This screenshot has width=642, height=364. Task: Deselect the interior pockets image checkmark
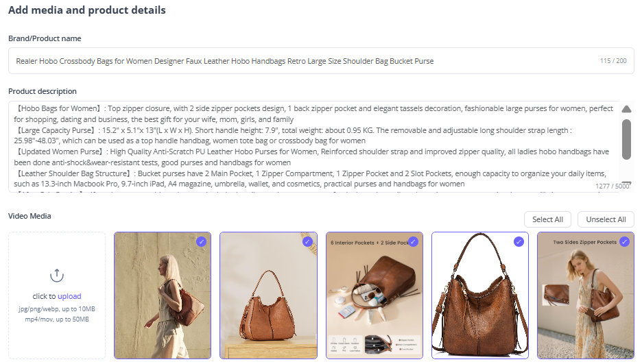(x=413, y=242)
